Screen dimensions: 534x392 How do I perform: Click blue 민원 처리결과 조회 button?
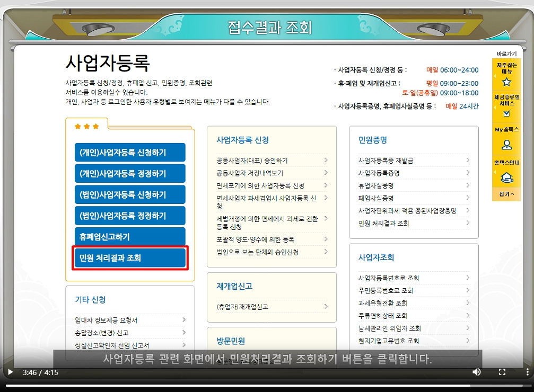[130, 258]
